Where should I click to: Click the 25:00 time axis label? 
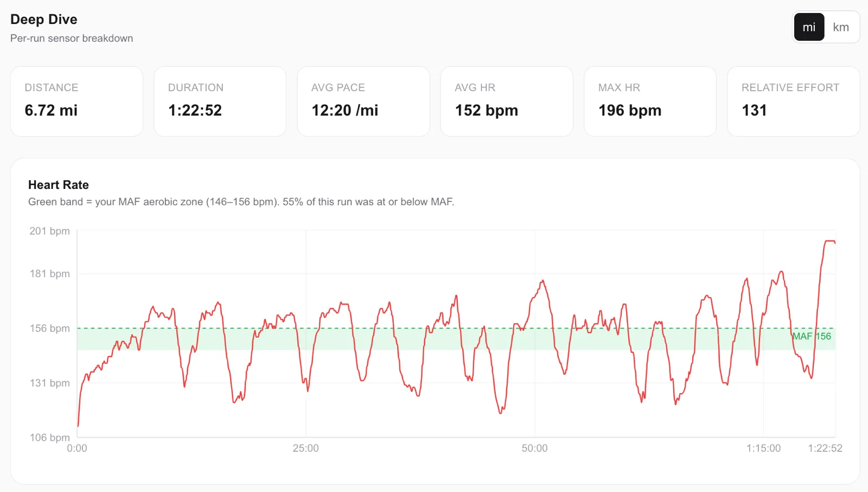[306, 449]
